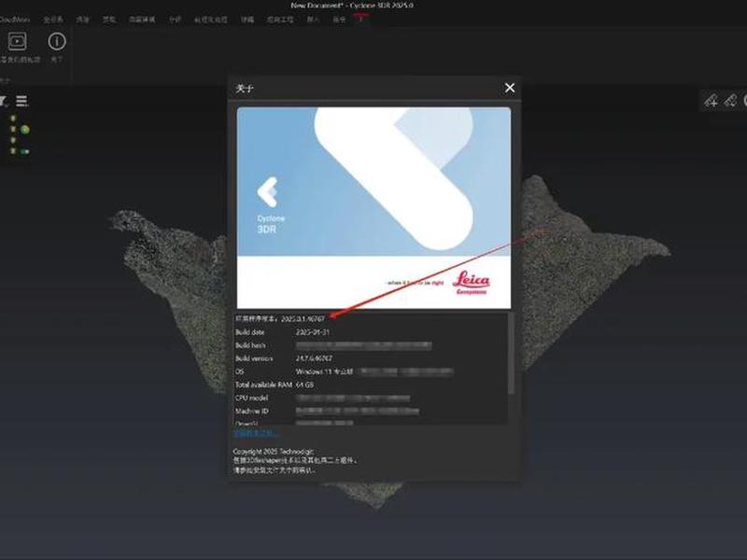Click the Cyclone 3DR splash image
Image resolution: width=747 pixels, height=560 pixels.
tap(374, 207)
